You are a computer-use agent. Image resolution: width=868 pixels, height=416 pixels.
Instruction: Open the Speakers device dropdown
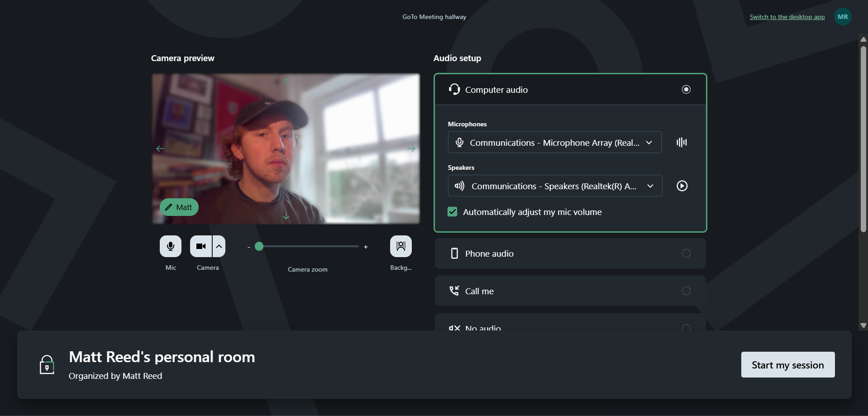(650, 186)
